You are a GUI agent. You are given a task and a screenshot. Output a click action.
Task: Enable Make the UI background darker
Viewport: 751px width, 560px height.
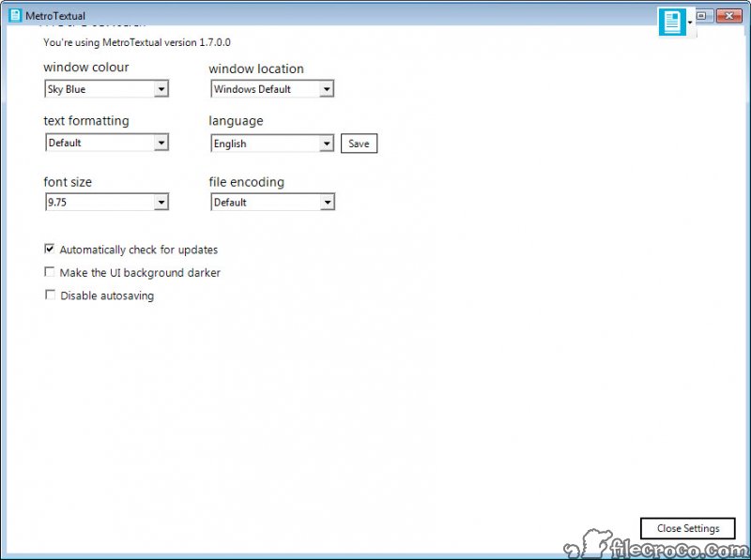[x=50, y=272]
